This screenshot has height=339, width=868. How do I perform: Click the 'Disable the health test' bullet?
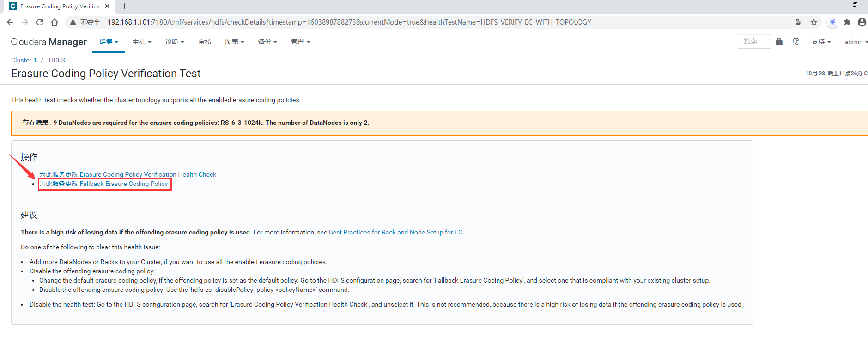click(386, 304)
